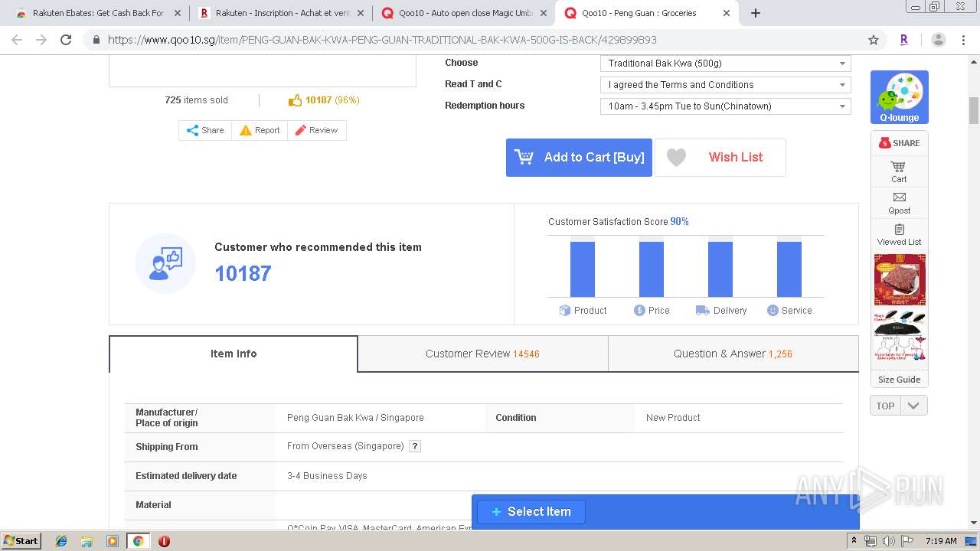This screenshot has height=551, width=980.
Task: Jump to TOP of the page
Action: [x=885, y=406]
